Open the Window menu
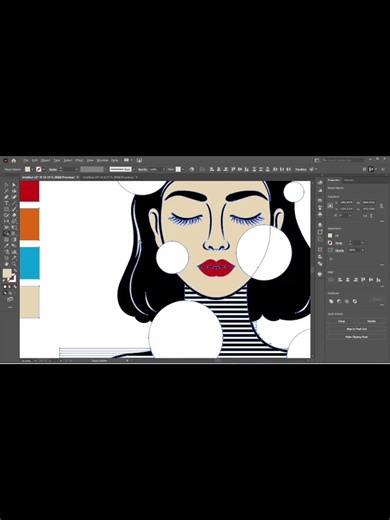The width and height of the screenshot is (390, 520). pos(102,160)
